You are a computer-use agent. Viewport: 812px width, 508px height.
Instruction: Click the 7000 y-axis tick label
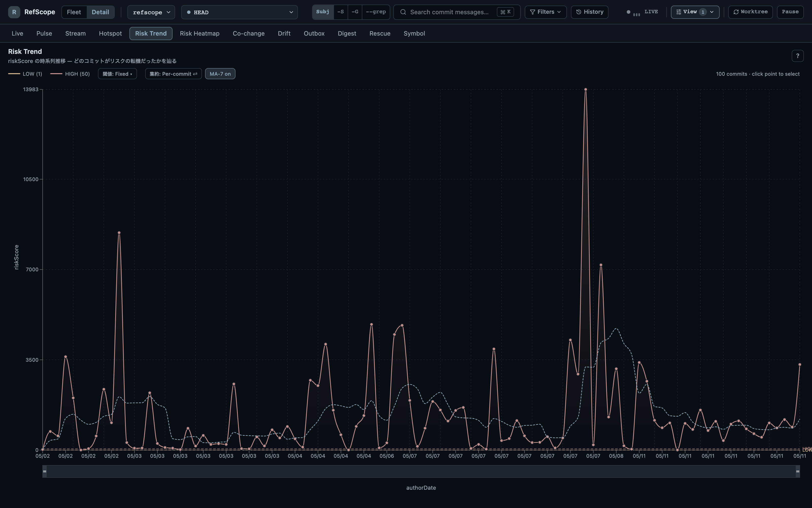pos(32,269)
